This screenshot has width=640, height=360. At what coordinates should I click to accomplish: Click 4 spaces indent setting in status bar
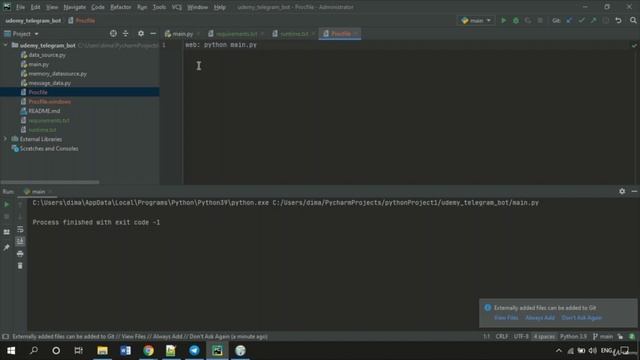[544, 336]
